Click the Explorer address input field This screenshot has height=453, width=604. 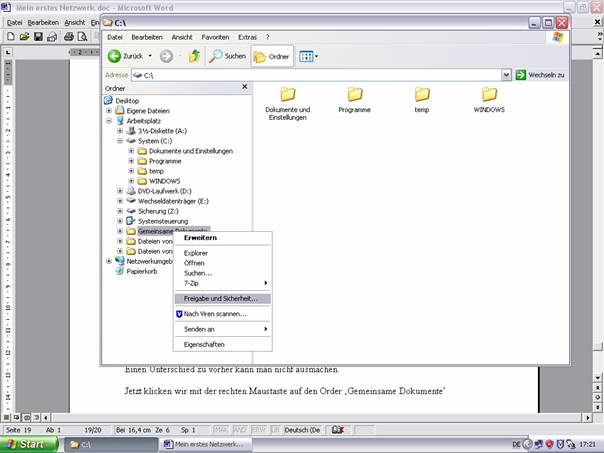[x=320, y=75]
